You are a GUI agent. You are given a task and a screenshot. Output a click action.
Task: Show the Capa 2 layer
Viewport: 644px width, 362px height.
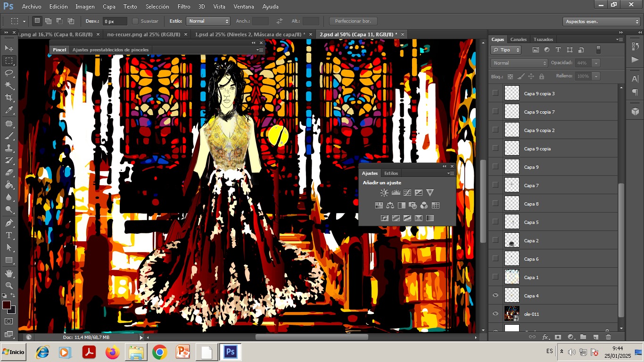(495, 240)
